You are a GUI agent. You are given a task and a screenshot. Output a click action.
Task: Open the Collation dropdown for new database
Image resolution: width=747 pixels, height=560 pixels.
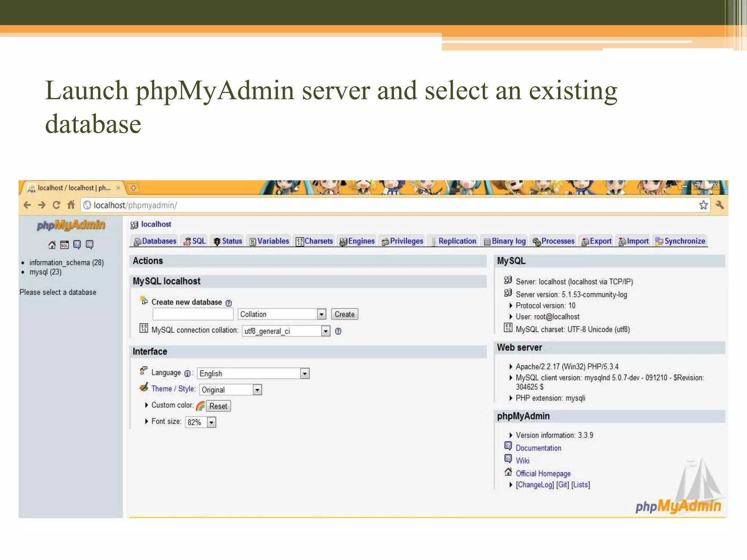pyautogui.click(x=321, y=314)
